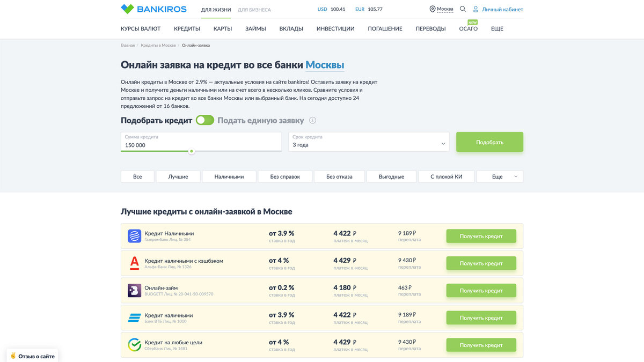Click the BUDGETT logo icon
Viewport: 644px width, 362px height.
coord(134,291)
